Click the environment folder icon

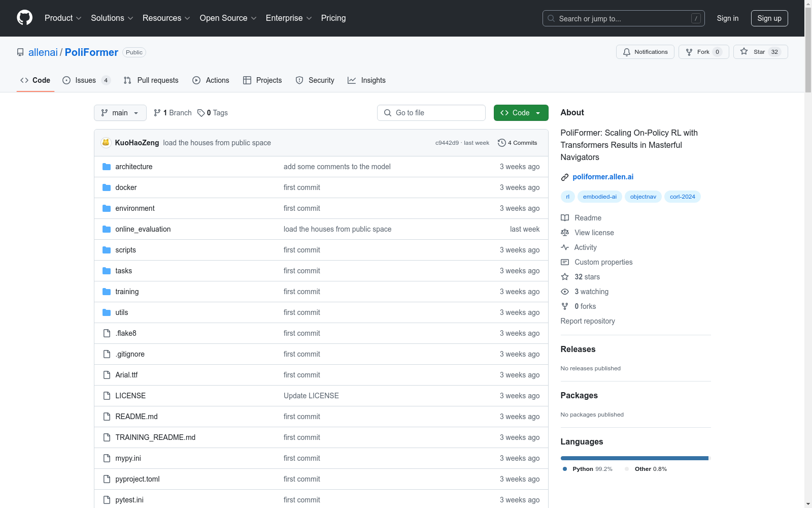tap(107, 208)
